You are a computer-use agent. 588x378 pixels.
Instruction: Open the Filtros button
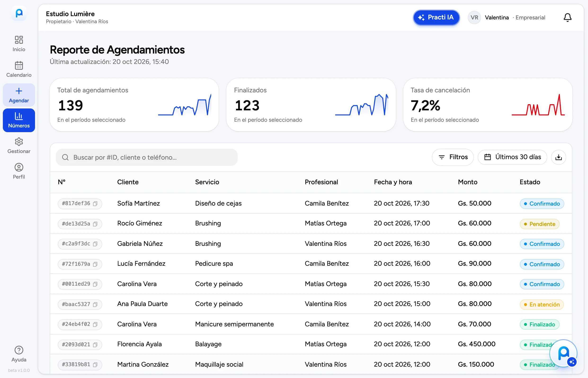[453, 157]
